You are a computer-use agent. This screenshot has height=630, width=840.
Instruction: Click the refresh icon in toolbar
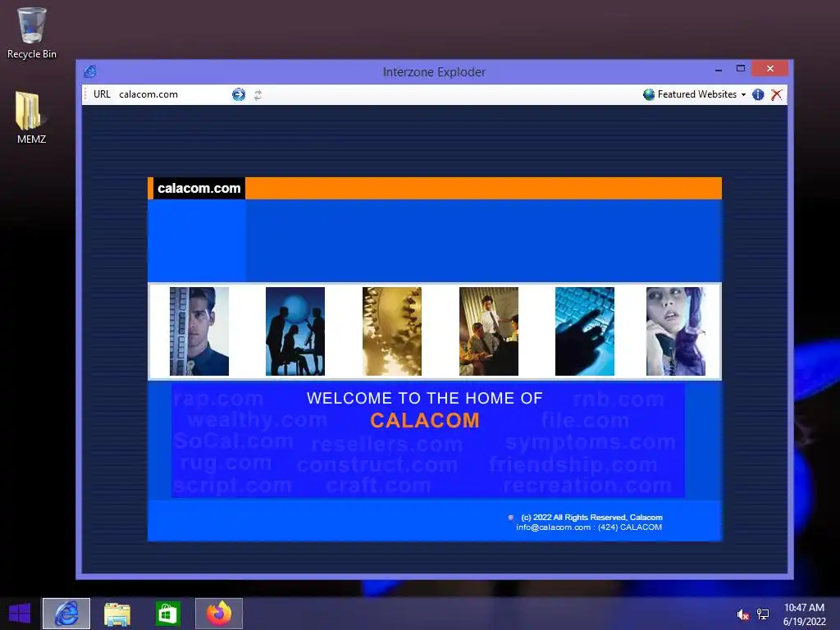(258, 95)
